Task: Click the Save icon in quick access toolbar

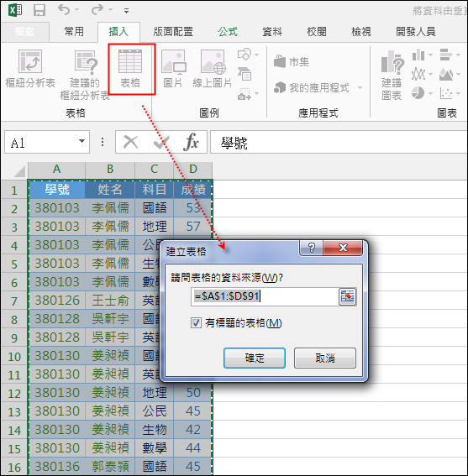Action: pyautogui.click(x=39, y=11)
